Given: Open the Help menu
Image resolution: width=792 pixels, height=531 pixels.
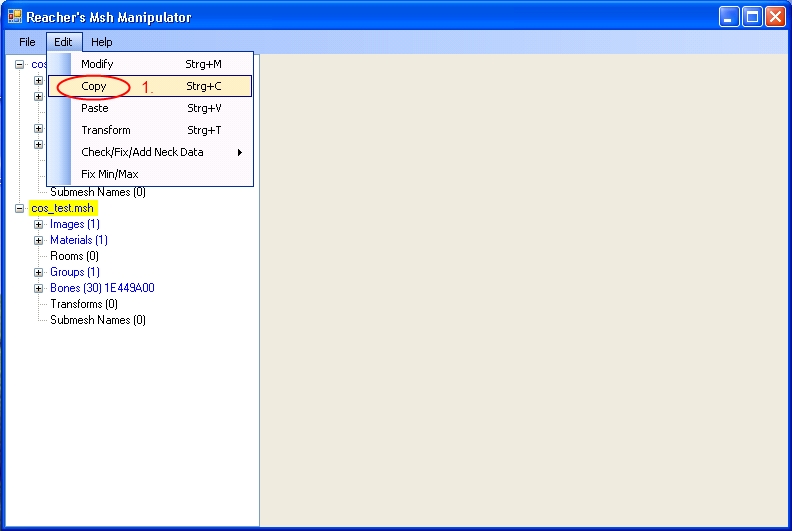Looking at the screenshot, I should 101,42.
